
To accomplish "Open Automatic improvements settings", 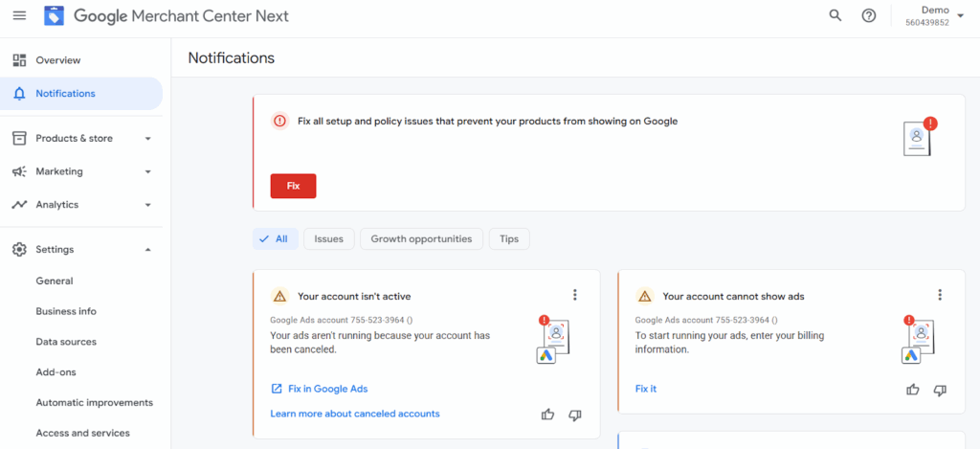I will click(95, 403).
